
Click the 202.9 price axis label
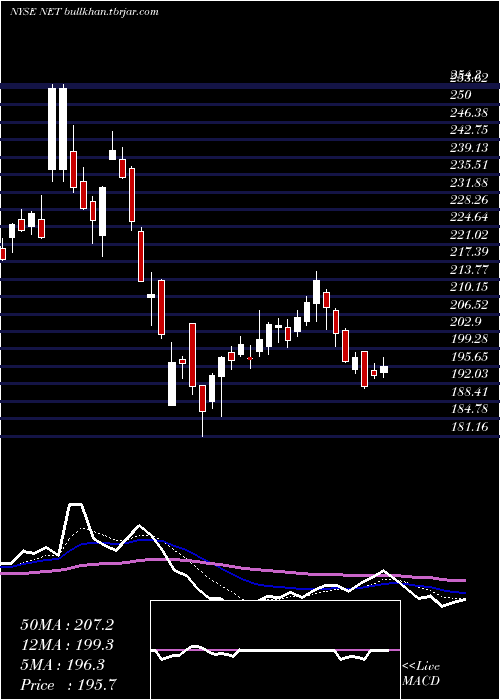point(465,322)
